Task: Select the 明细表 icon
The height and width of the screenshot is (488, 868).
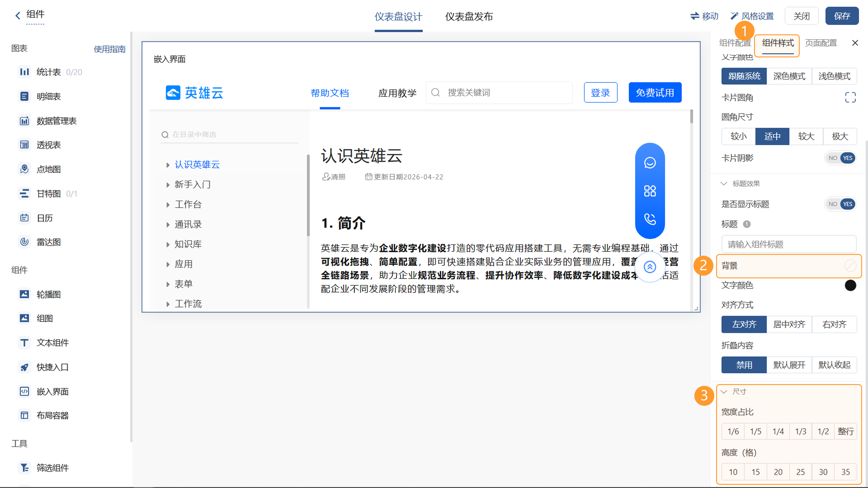Action: coord(24,96)
